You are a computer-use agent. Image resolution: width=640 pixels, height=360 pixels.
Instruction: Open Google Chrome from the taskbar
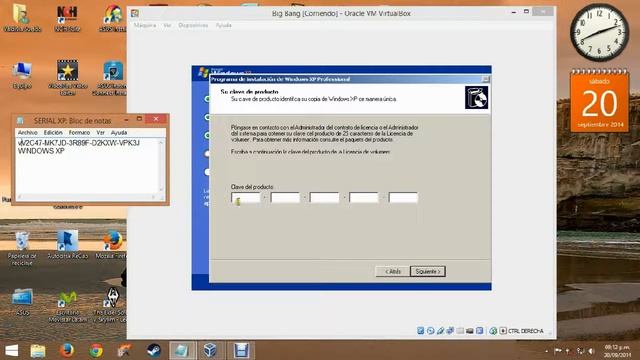96,351
